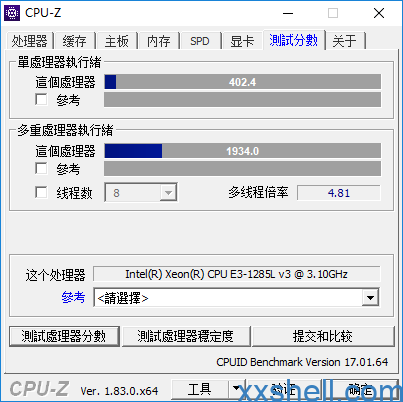Image resolution: width=403 pixels, height=402 pixels.
Task: Open the 請選擇 reference processor dropdown
Action: point(370,297)
